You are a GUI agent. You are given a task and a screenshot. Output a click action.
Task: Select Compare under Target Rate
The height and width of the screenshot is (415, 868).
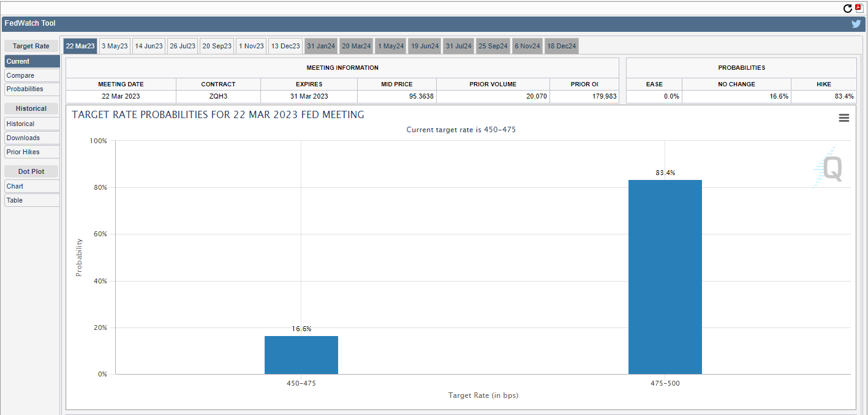point(31,75)
